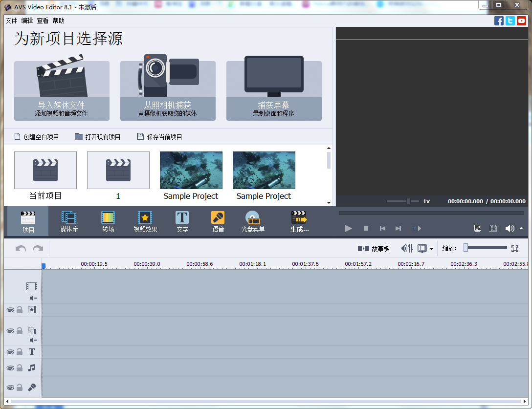Screen dimensions: 532x409
Task: Redo the last timeline action
Action: coord(38,249)
